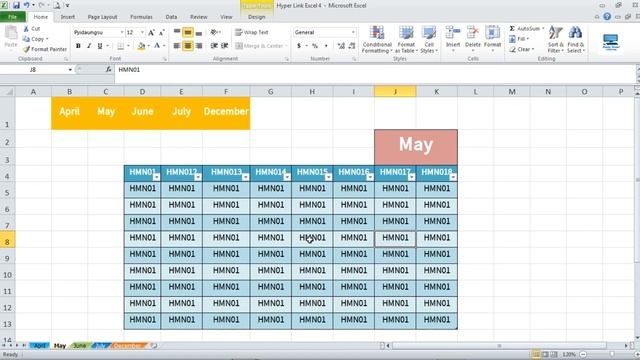Image resolution: width=640 pixels, height=360 pixels.
Task: Toggle Center horizontal alignment
Action: [188, 46]
